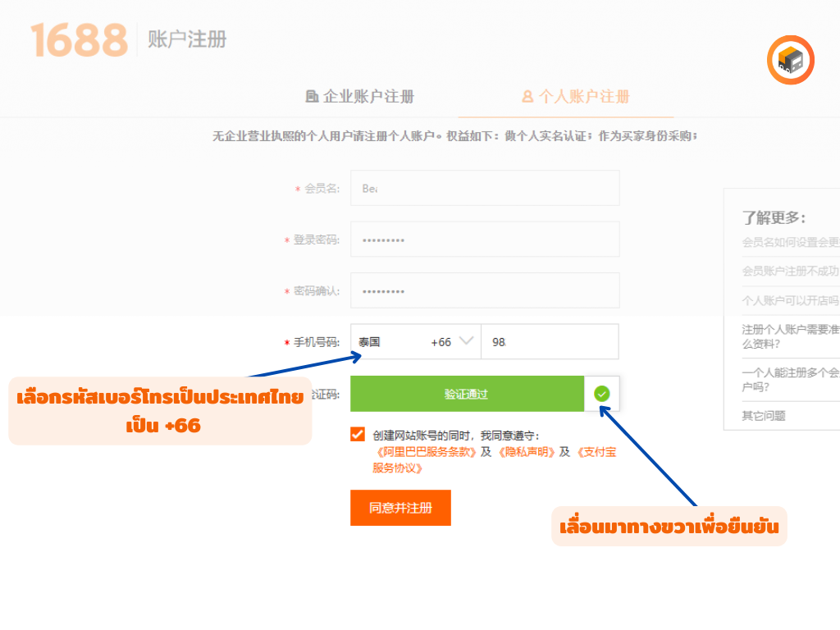Click into the 密码确认 field
This screenshot has width=840, height=630.
(485, 290)
